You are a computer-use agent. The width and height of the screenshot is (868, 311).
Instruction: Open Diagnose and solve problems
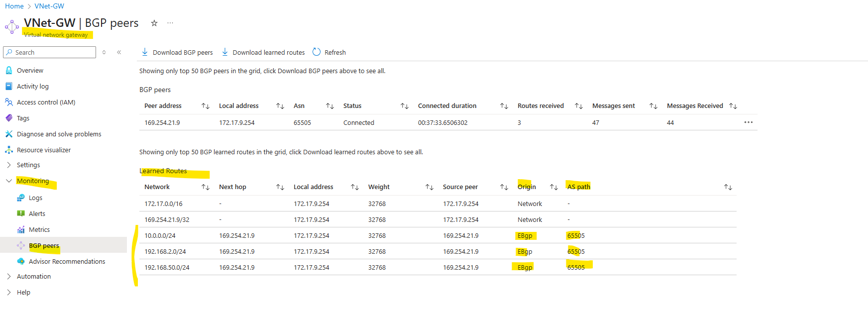[x=59, y=134]
